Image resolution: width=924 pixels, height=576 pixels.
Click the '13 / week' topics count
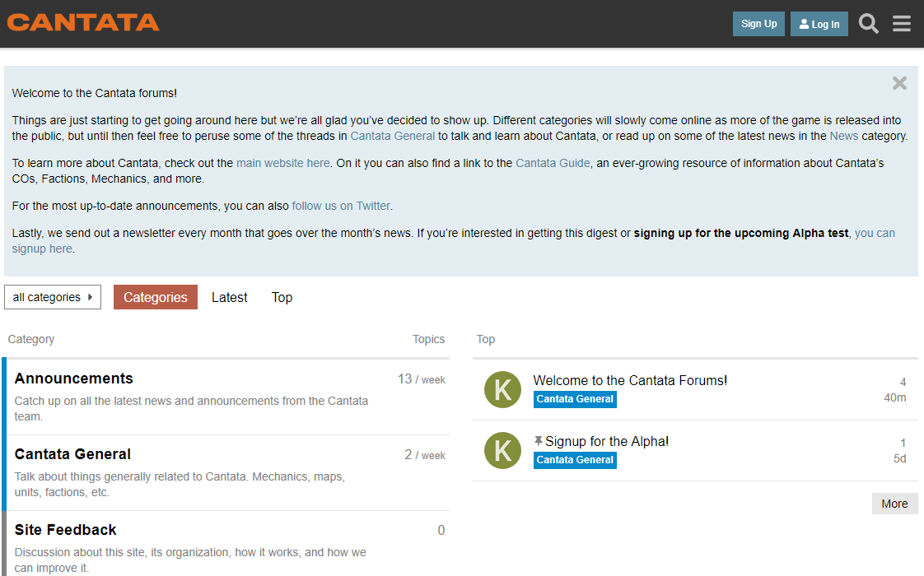422,379
